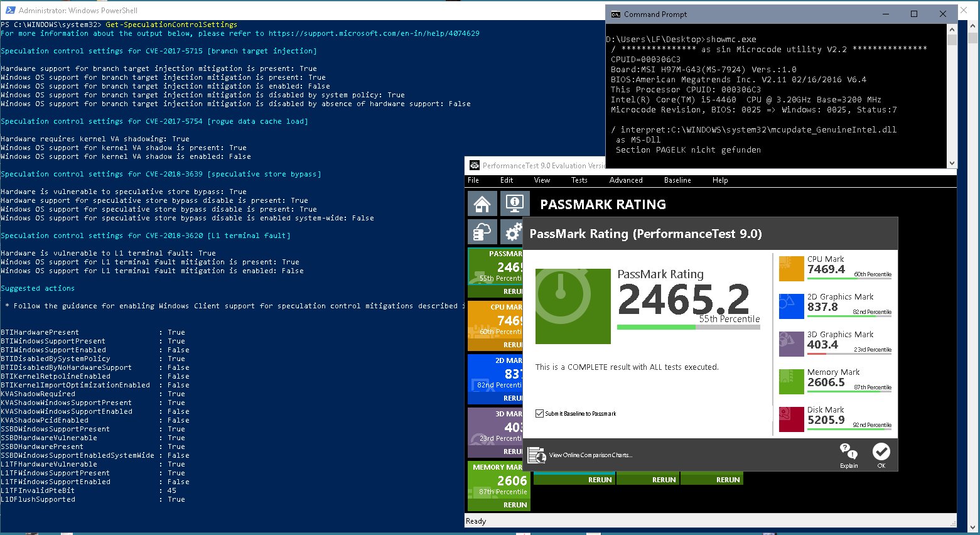980x535 pixels.
Task: Click the Get-SpeculationControlSettings command in PowerShell
Action: (171, 24)
